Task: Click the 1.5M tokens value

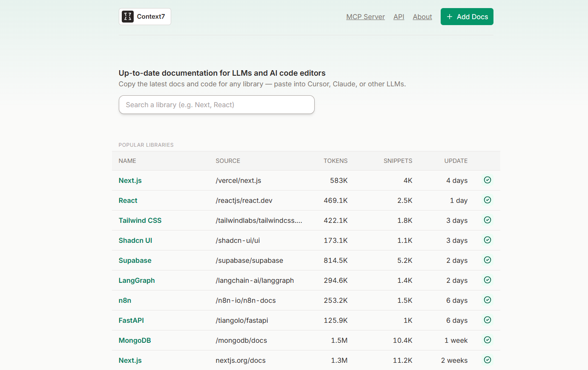Action: tap(339, 340)
